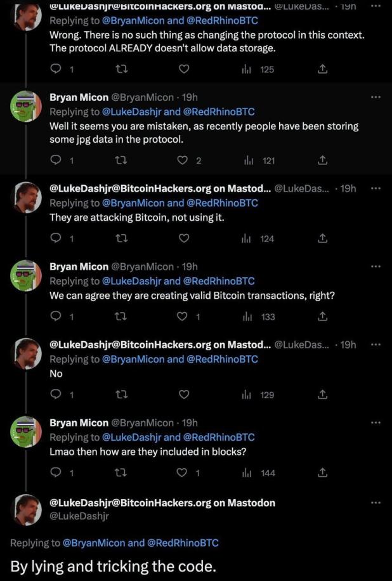Reply to the 'jpg data' tweet

tap(56, 160)
